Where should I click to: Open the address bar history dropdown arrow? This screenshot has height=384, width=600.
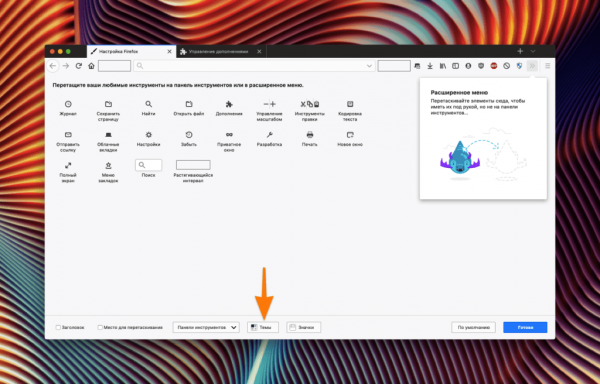coord(369,66)
